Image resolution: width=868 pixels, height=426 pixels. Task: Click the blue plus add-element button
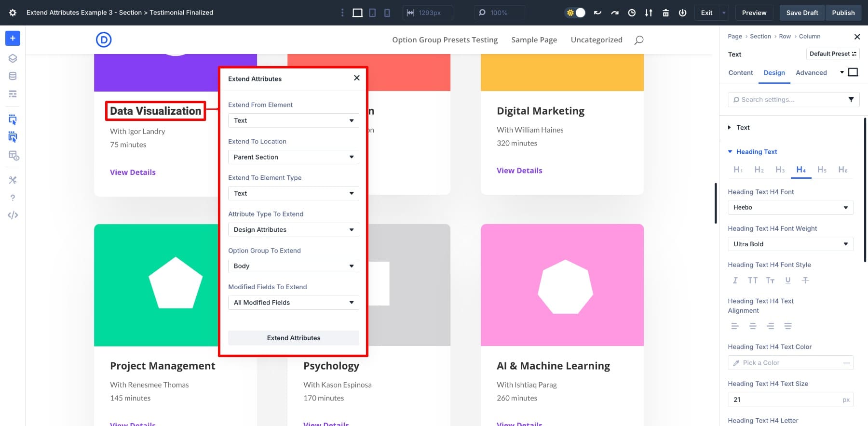pyautogui.click(x=13, y=38)
